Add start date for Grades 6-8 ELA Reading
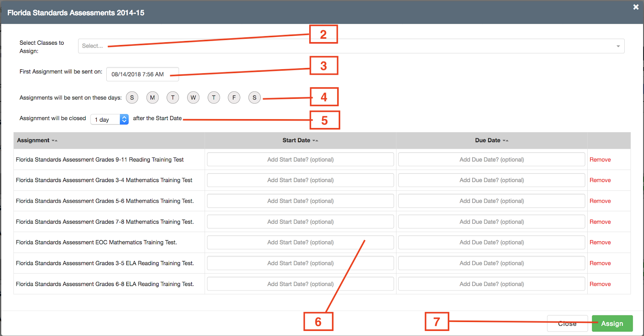This screenshot has height=336, width=644. pos(300,284)
